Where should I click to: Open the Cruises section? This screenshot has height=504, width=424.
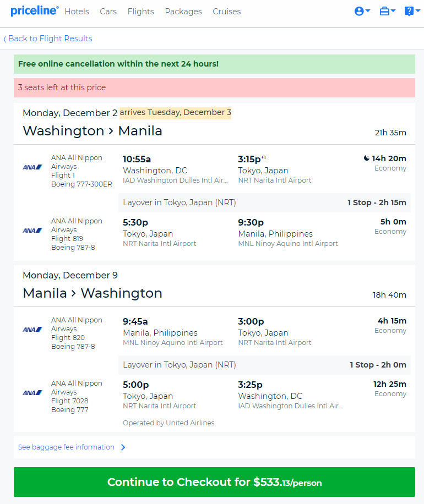(x=227, y=12)
